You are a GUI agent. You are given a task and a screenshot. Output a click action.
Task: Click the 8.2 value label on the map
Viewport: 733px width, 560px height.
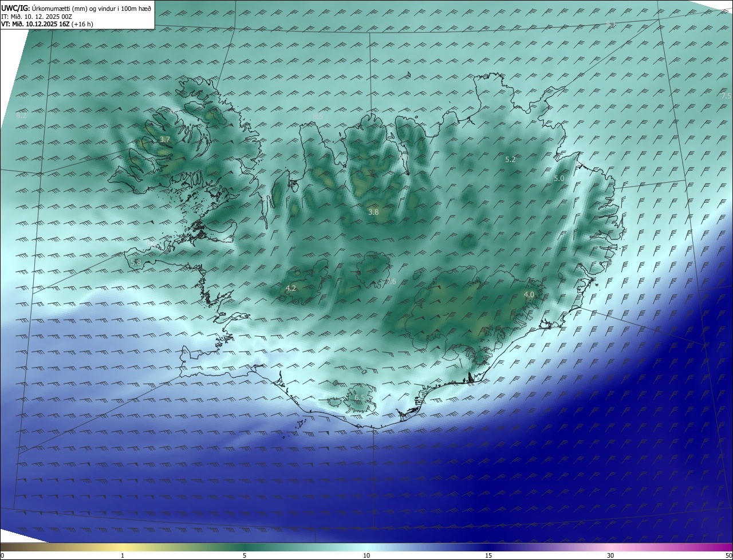[21, 115]
